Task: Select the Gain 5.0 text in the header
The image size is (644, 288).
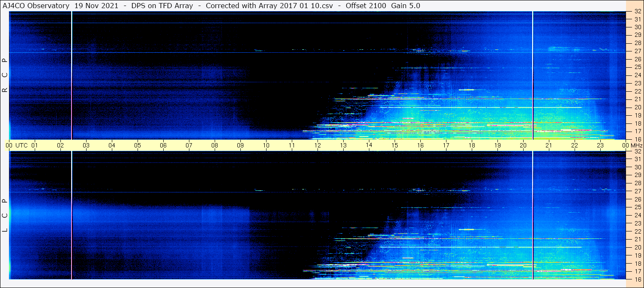Action: pyautogui.click(x=405, y=6)
